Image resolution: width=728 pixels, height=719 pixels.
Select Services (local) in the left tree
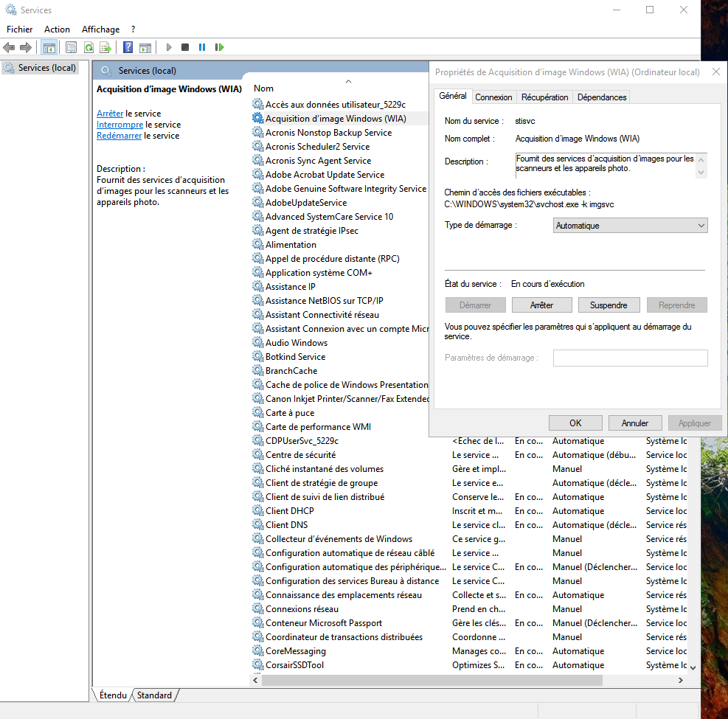coord(46,68)
